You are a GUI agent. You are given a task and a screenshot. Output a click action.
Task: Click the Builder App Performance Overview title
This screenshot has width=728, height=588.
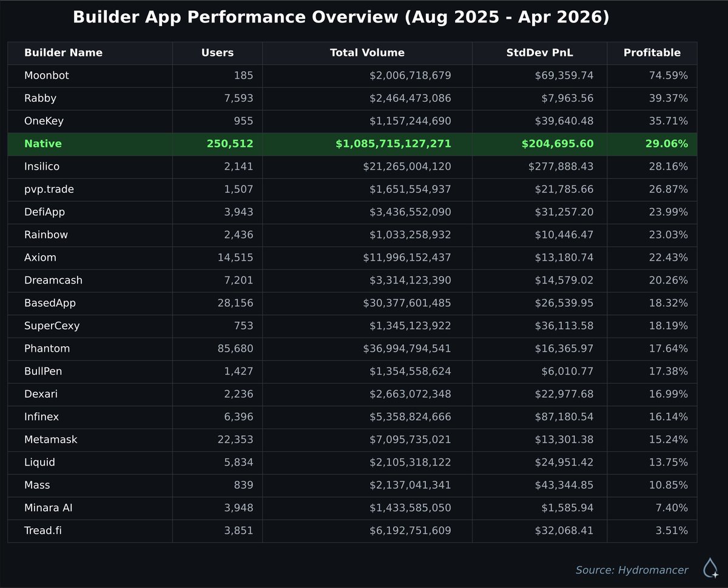pos(341,18)
